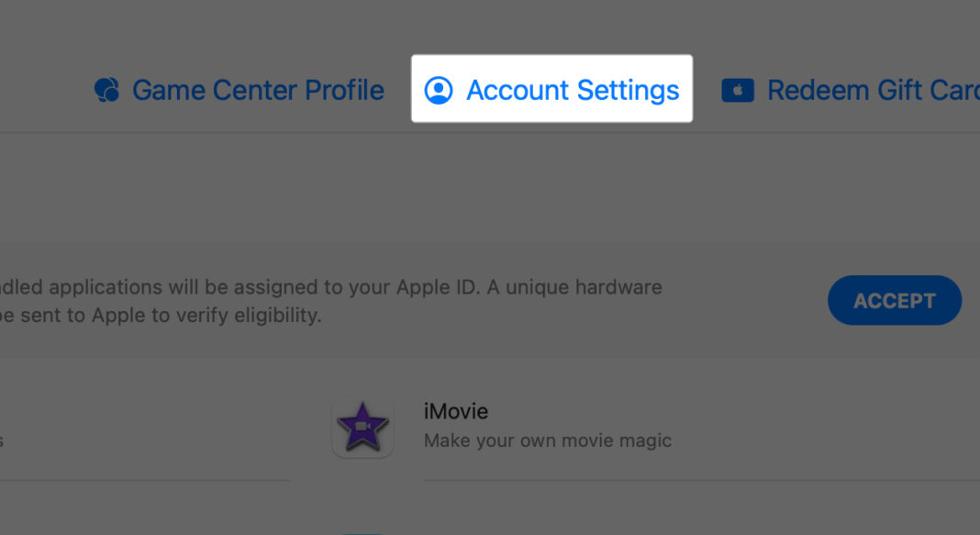Click the Apple logo on the gift card icon
This screenshot has width=980, height=535.
(740, 90)
